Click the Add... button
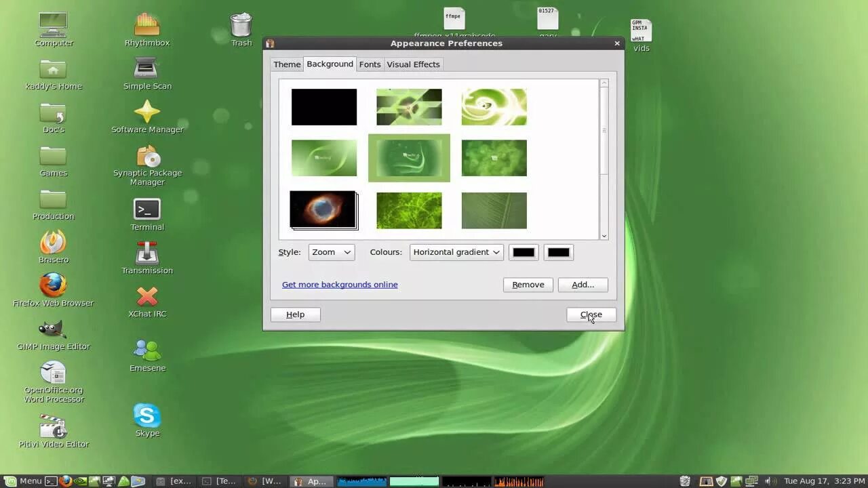The image size is (868, 488). pos(583,285)
